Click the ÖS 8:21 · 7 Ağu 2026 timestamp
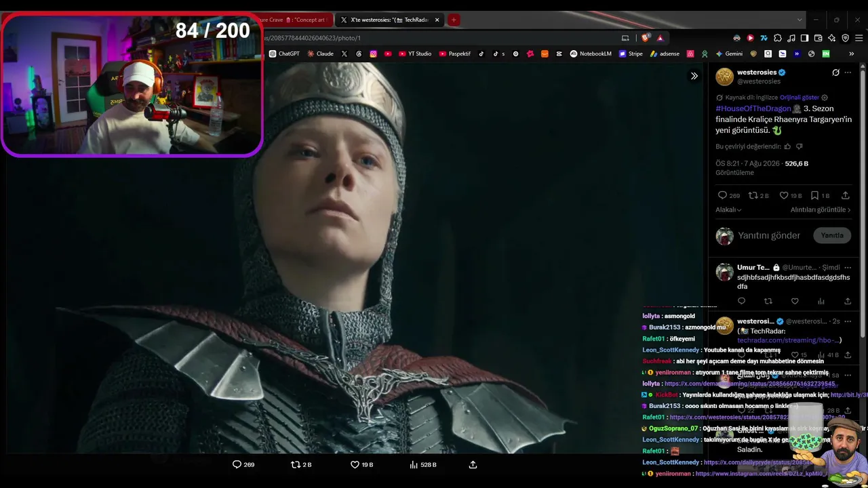This screenshot has height=488, width=868. pyautogui.click(x=747, y=163)
